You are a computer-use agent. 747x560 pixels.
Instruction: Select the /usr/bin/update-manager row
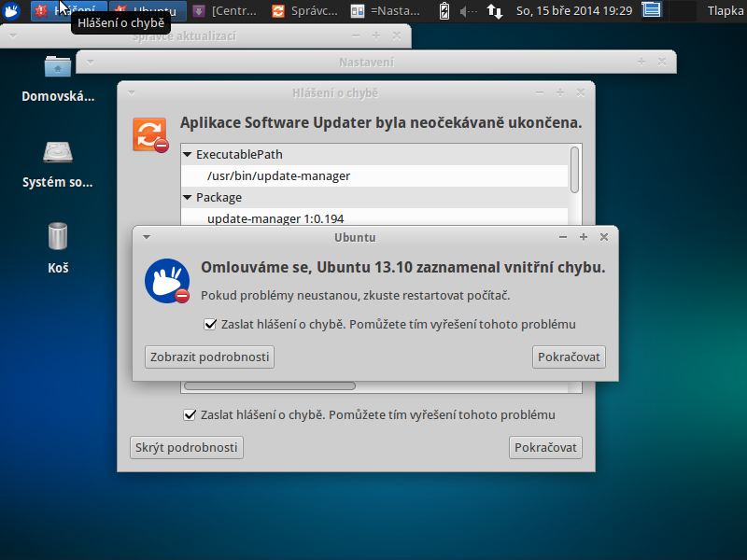(x=374, y=175)
